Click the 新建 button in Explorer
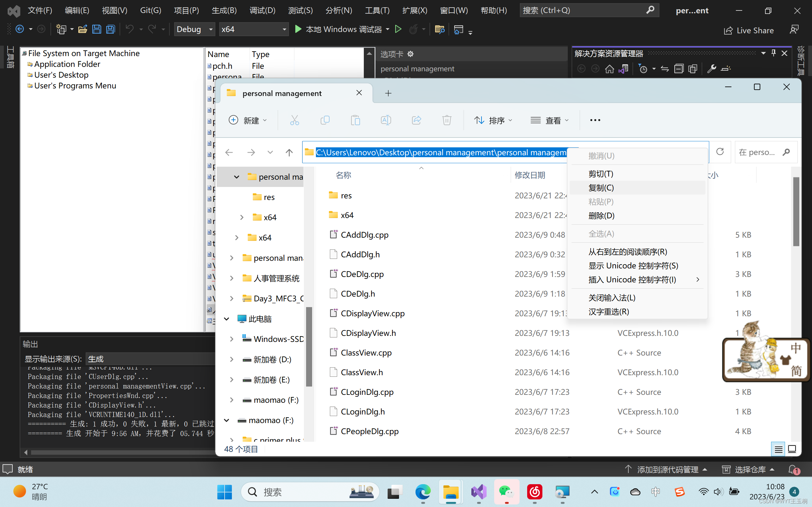The width and height of the screenshot is (812, 507). 248,120
